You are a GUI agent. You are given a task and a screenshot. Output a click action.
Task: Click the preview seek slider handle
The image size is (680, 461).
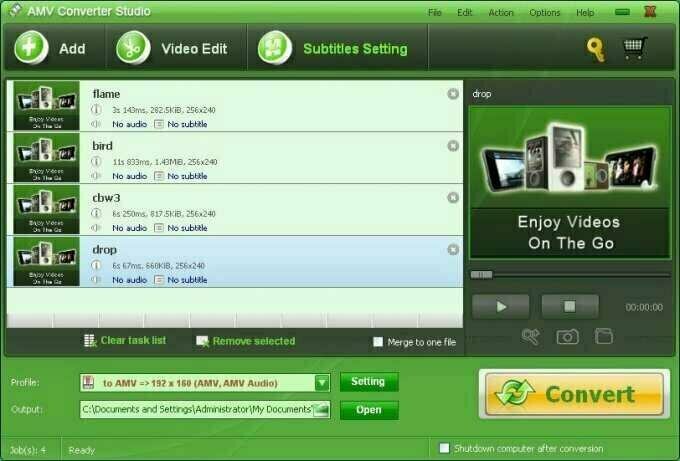pos(481,275)
